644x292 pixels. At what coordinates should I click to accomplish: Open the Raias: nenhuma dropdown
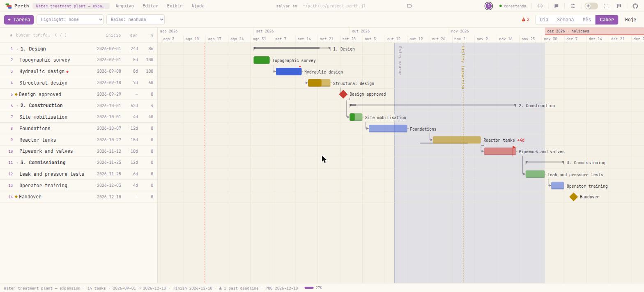(x=135, y=20)
